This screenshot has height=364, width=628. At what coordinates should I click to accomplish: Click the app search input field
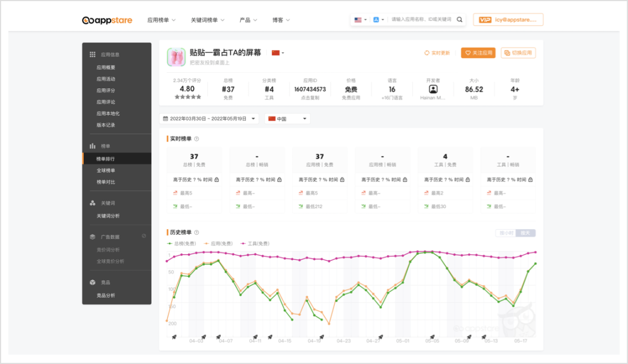click(421, 20)
